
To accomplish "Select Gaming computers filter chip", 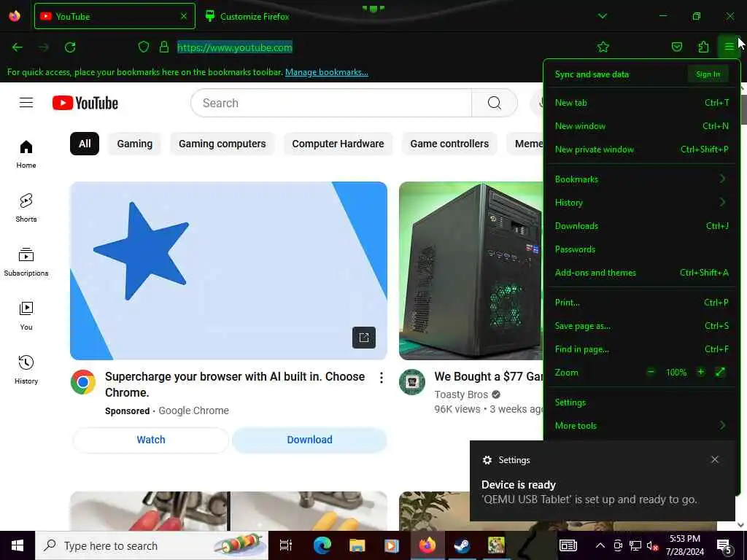I will pyautogui.click(x=222, y=144).
